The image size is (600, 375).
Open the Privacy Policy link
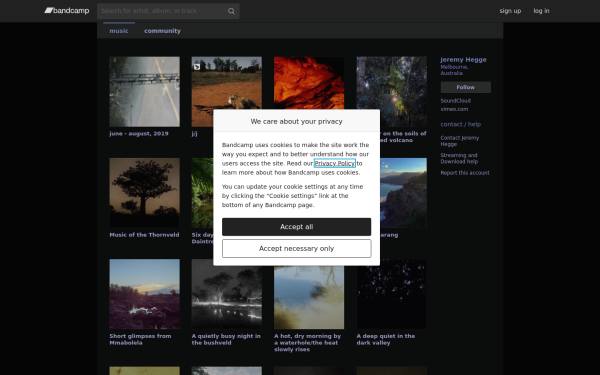(x=334, y=163)
